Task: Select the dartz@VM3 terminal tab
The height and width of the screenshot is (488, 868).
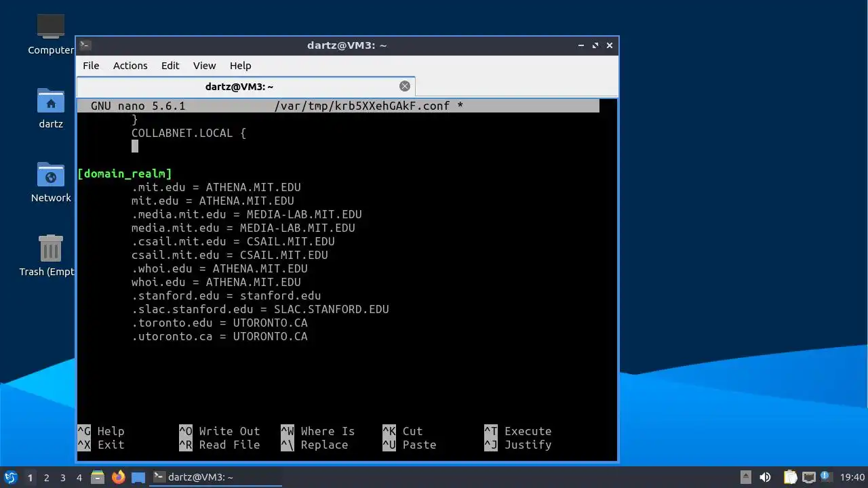Action: click(245, 87)
